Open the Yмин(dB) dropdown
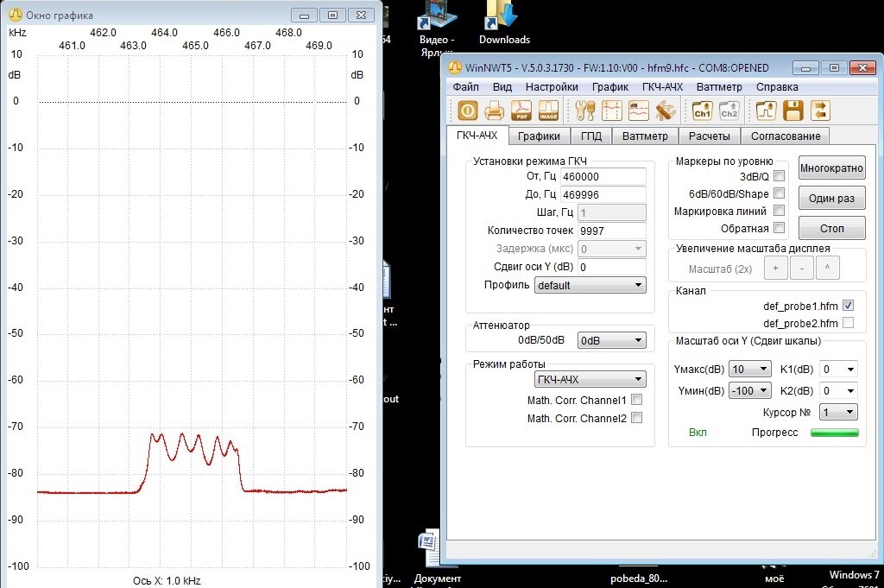Viewport: 884px width, 588px height. pyautogui.click(x=750, y=390)
